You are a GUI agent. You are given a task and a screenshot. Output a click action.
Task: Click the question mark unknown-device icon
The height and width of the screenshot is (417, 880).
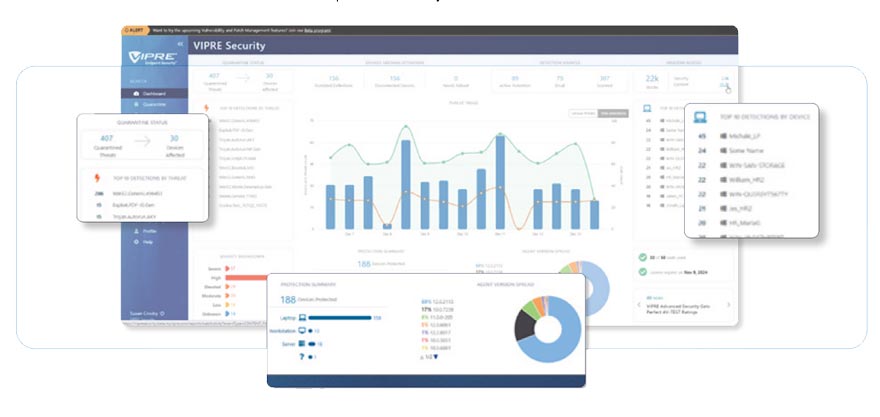tap(302, 357)
